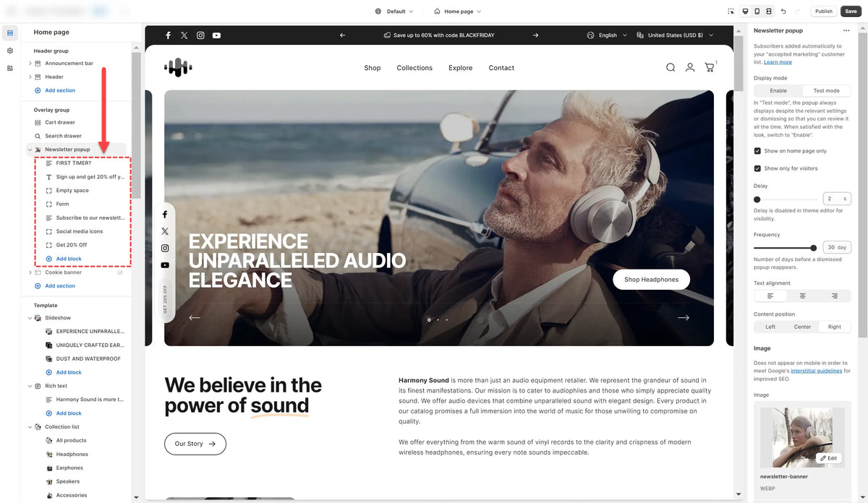This screenshot has width=868, height=503.
Task: Select center text alignment icon
Action: coord(802,296)
